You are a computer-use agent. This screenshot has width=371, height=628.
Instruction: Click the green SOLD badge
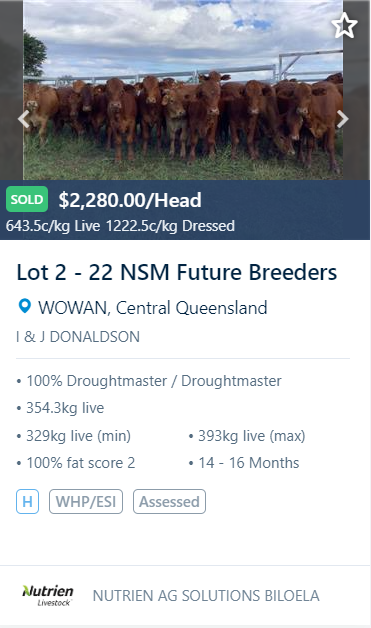pyautogui.click(x=27, y=199)
